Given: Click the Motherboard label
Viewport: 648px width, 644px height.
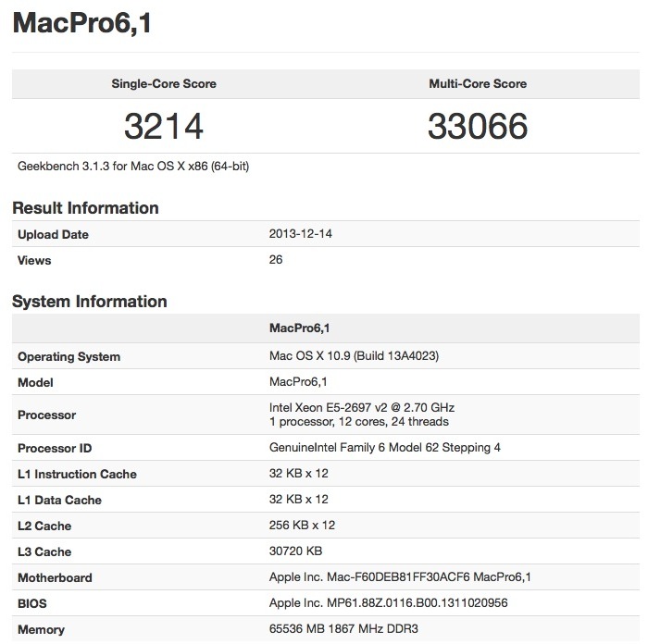Looking at the screenshot, I should tap(55, 578).
